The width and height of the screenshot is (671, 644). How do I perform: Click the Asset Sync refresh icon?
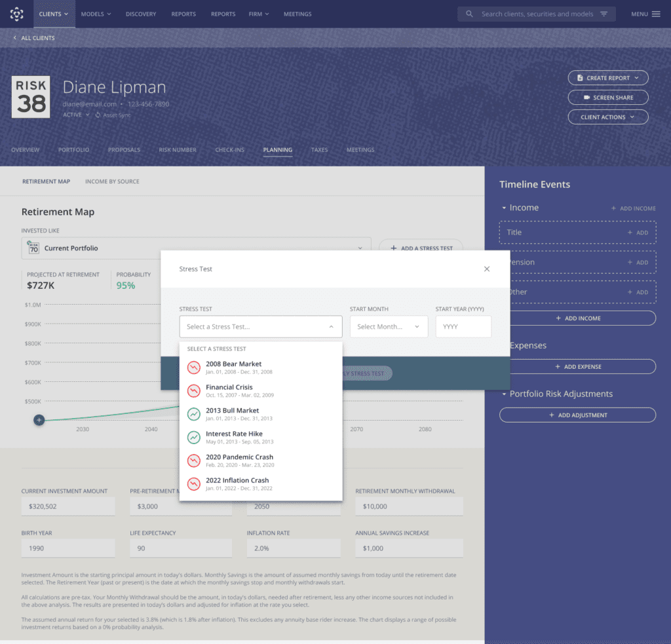point(98,115)
